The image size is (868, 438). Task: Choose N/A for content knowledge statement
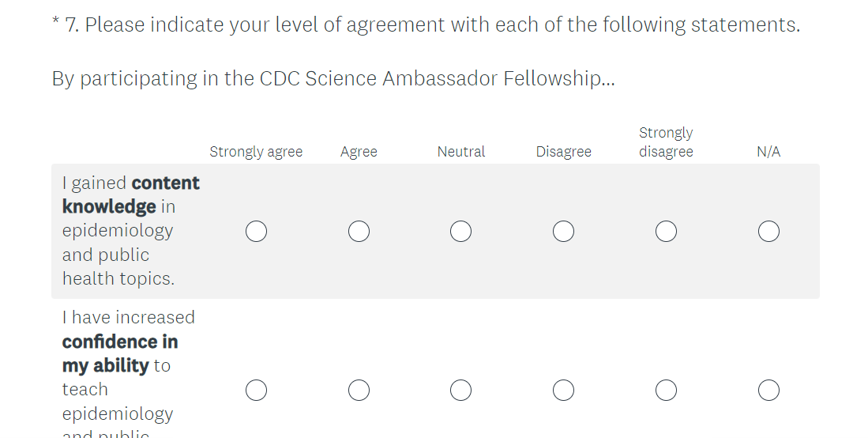[x=768, y=232]
